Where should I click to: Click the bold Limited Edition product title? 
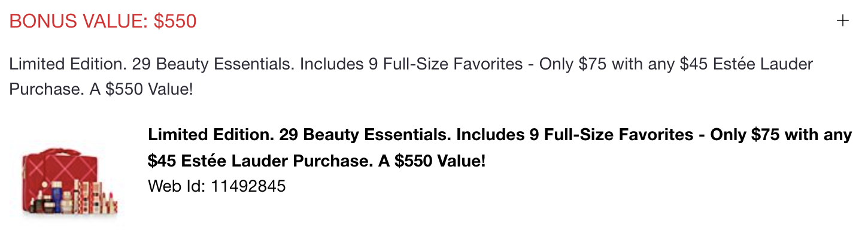point(500,148)
